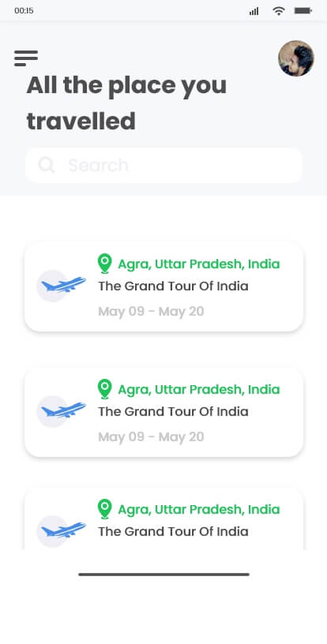Image resolution: width=327 pixels, height=644 pixels.
Task: Open the user profile avatar
Action: pos(296,58)
